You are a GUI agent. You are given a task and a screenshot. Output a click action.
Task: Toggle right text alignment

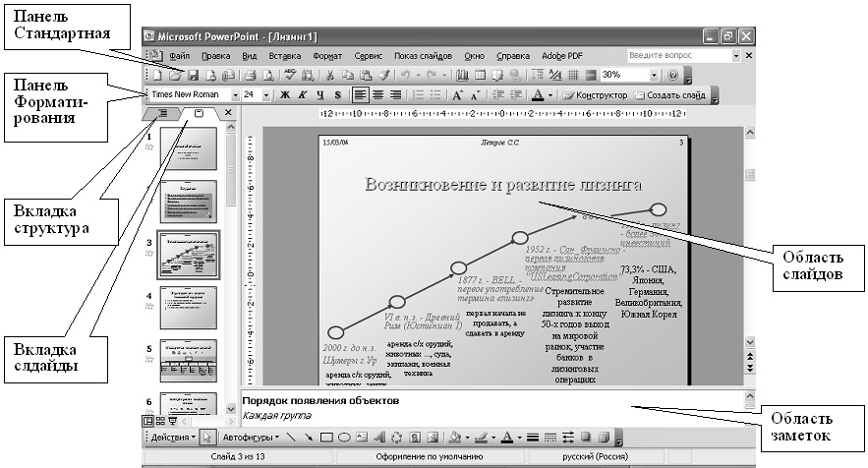[x=396, y=95]
